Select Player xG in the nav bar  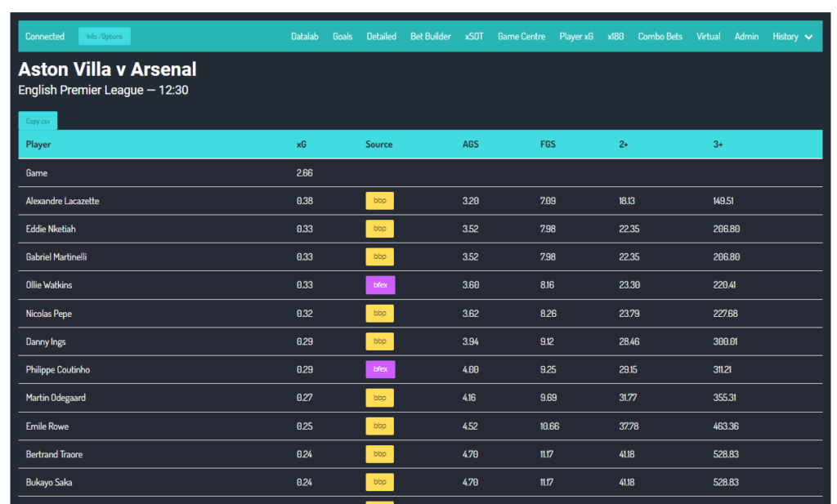[x=576, y=36]
